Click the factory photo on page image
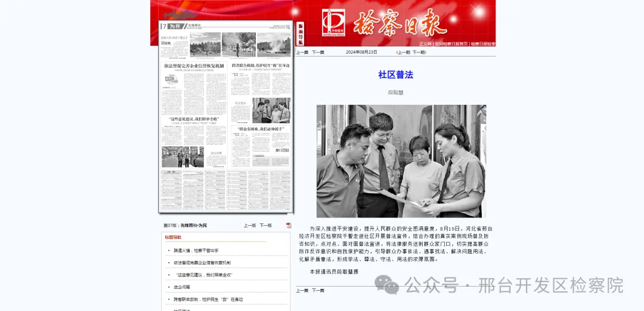This screenshot has height=311, width=644. click(183, 157)
